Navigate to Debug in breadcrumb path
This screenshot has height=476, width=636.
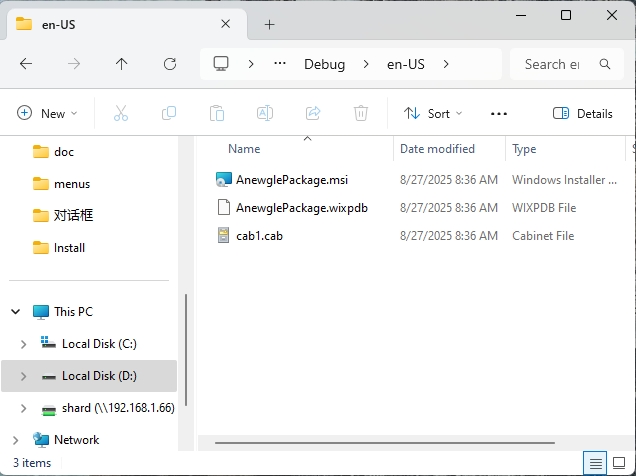324,64
